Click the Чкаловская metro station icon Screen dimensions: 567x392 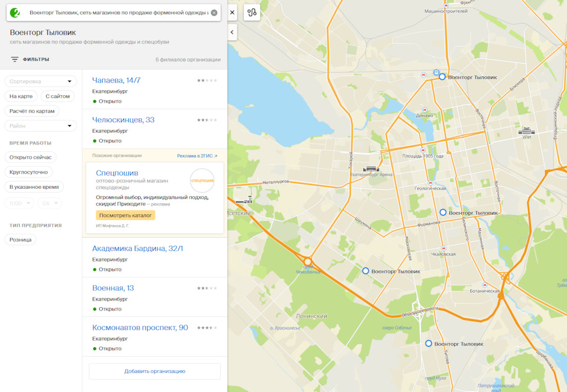444,249
